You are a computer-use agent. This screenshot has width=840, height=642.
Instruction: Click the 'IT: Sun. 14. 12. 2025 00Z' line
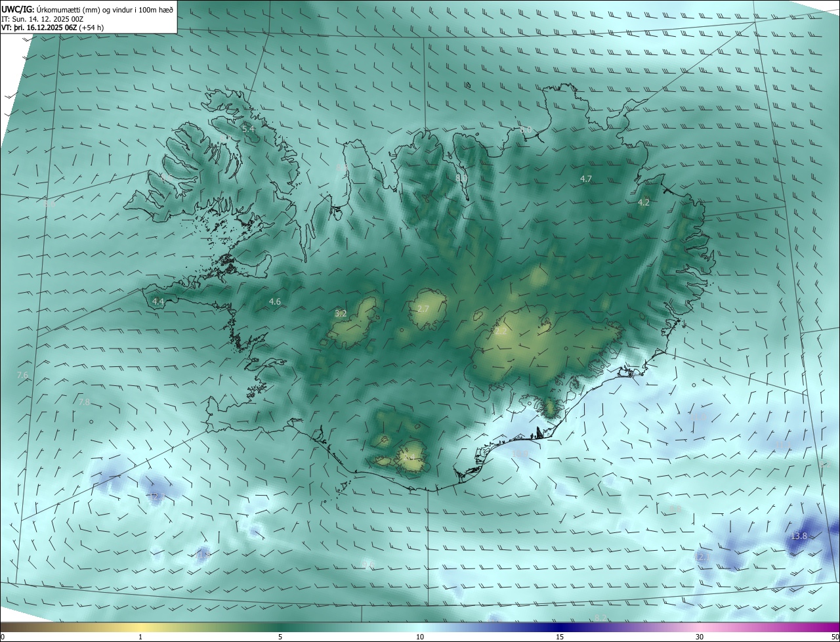(43, 18)
